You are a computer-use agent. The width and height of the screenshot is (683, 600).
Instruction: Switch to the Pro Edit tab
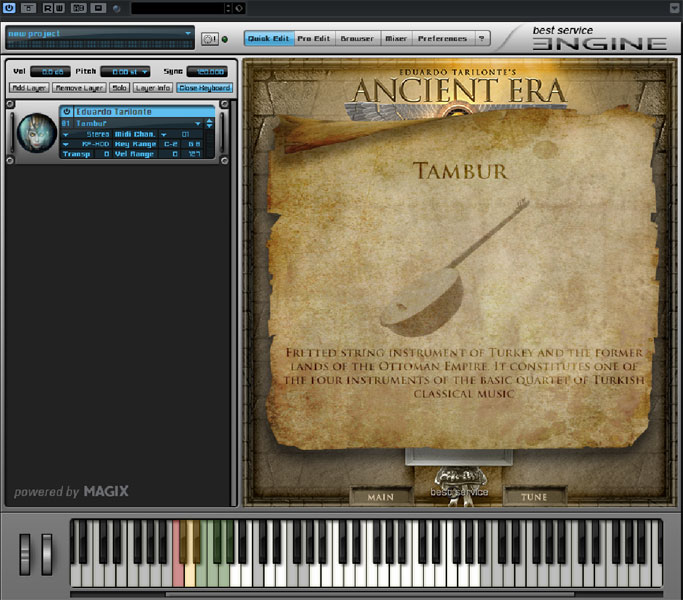(x=315, y=38)
